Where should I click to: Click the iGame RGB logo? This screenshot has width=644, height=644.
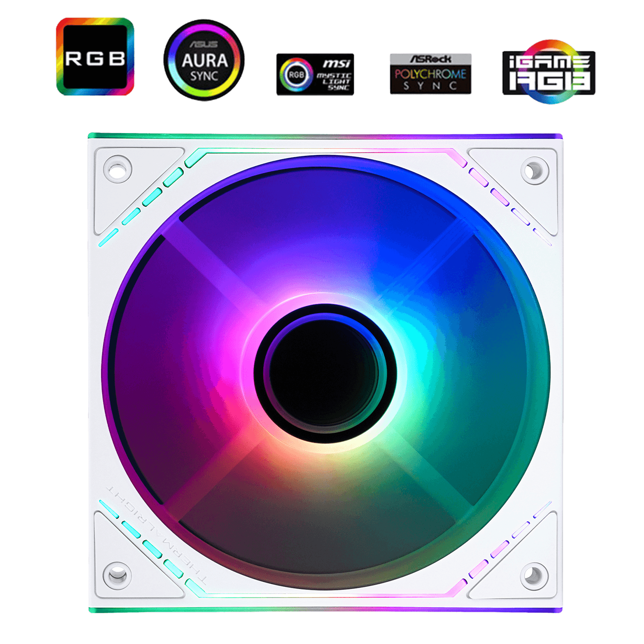pyautogui.click(x=549, y=72)
